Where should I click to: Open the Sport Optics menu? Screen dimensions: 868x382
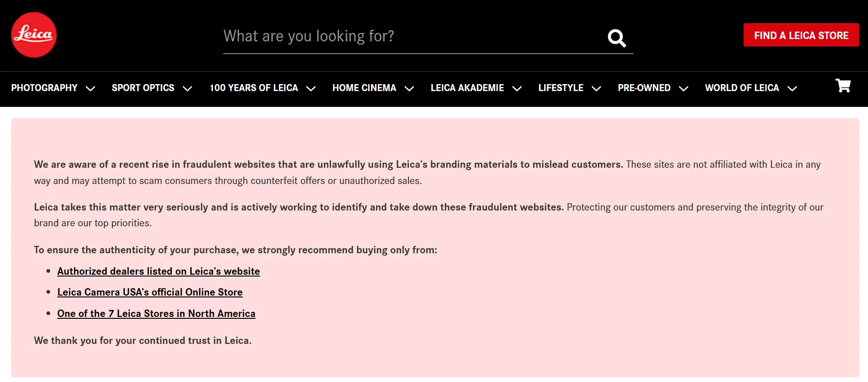[143, 88]
